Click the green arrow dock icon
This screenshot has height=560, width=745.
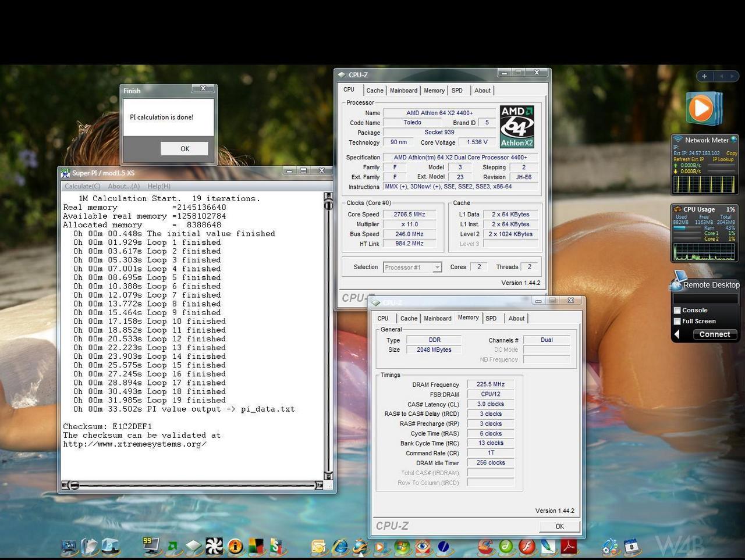172,547
